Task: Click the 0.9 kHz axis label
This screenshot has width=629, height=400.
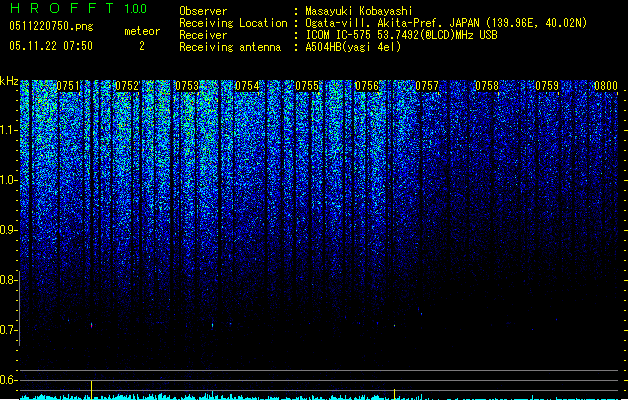Action: 8,230
